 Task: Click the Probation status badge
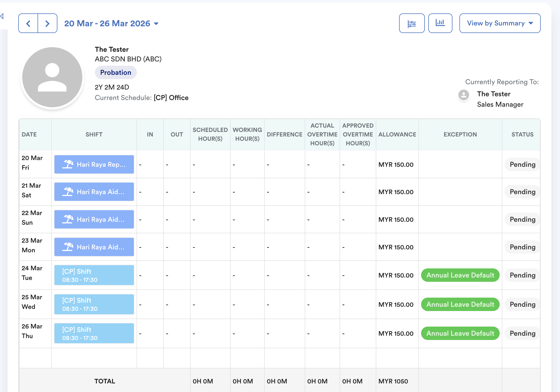pos(116,72)
